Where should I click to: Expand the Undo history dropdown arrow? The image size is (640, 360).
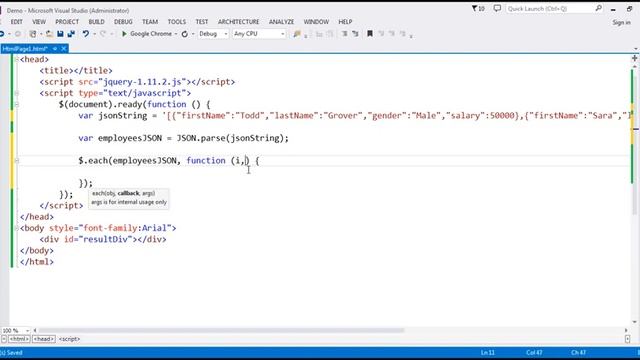coord(94,34)
